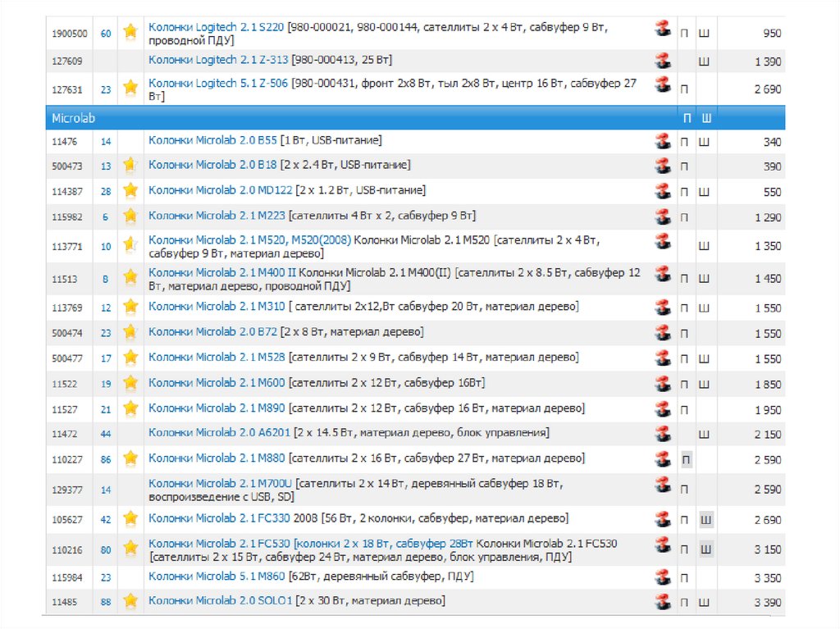Click the star icon for Microlab 2.1 M880
Screen dimensions: 840x629
[130, 458]
